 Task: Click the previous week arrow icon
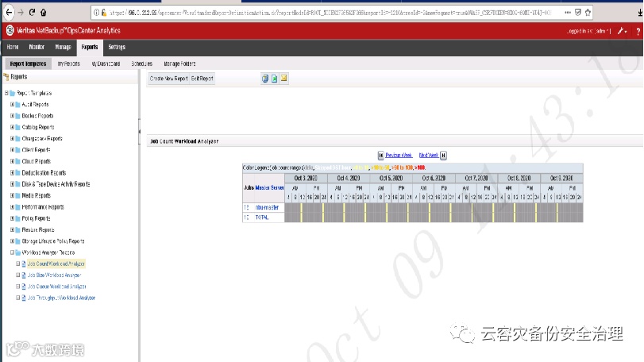(x=380, y=155)
